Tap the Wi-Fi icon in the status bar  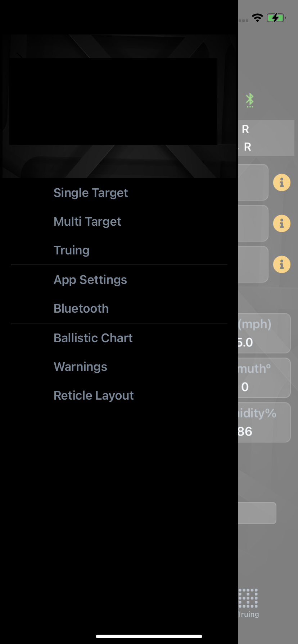[258, 17]
